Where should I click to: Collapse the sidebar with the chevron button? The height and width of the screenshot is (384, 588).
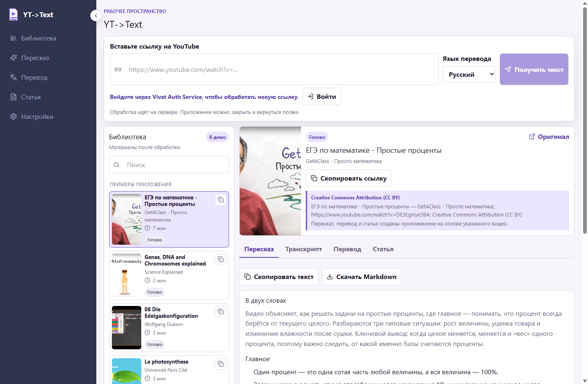point(96,16)
